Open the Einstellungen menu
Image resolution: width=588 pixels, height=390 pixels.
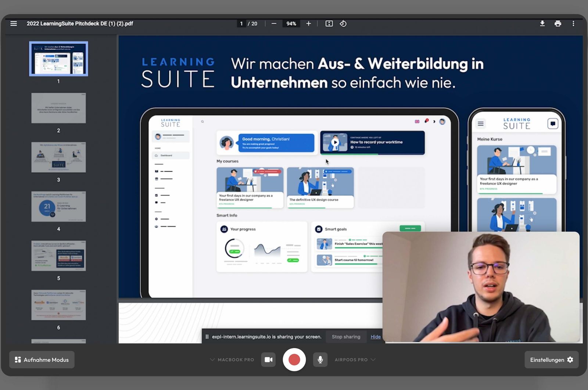point(551,359)
